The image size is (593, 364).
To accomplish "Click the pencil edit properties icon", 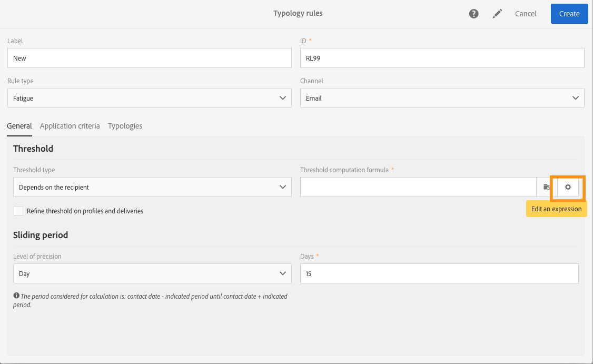I will click(497, 14).
